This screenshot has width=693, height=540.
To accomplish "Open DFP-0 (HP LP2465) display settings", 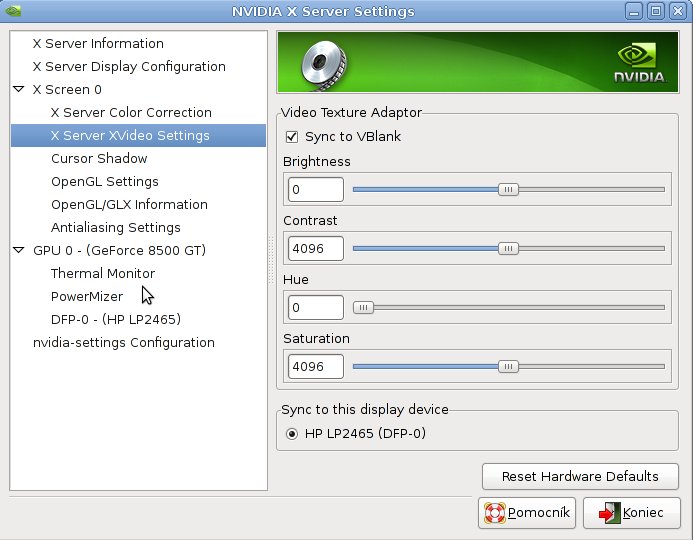I will click(x=116, y=319).
